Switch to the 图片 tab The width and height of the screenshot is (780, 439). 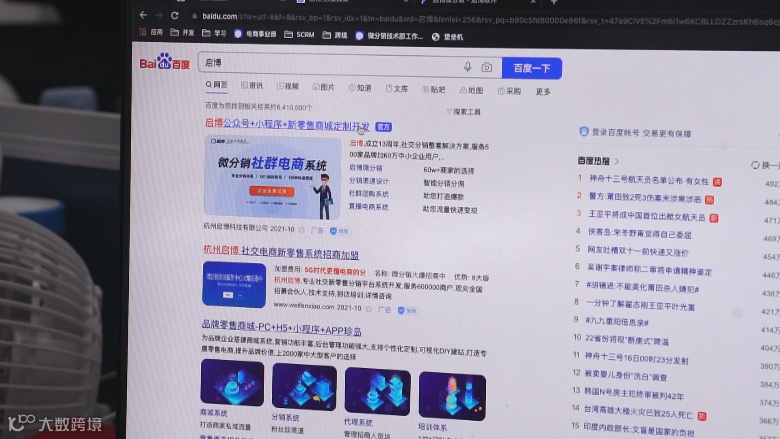click(x=324, y=88)
